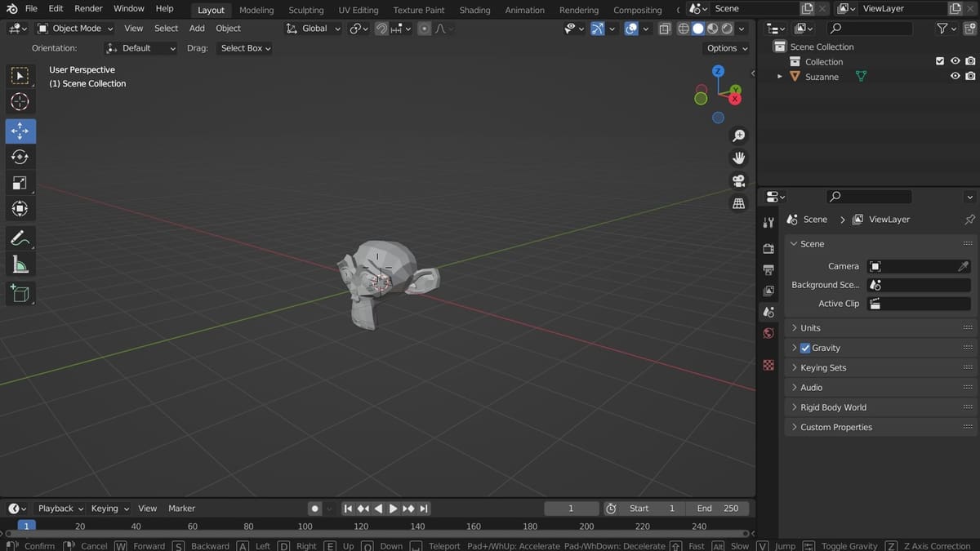Switch to Solid viewport shading

[698, 29]
